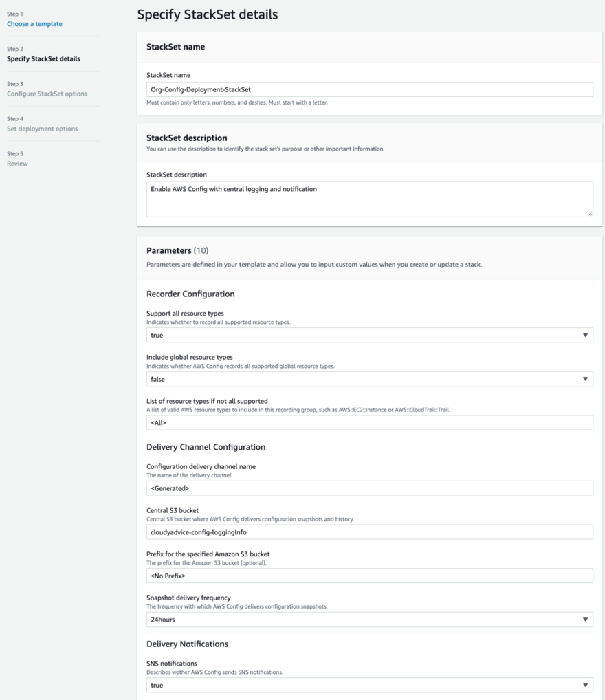Open Support all resource types dropdown
This screenshot has width=605, height=700.
(369, 336)
